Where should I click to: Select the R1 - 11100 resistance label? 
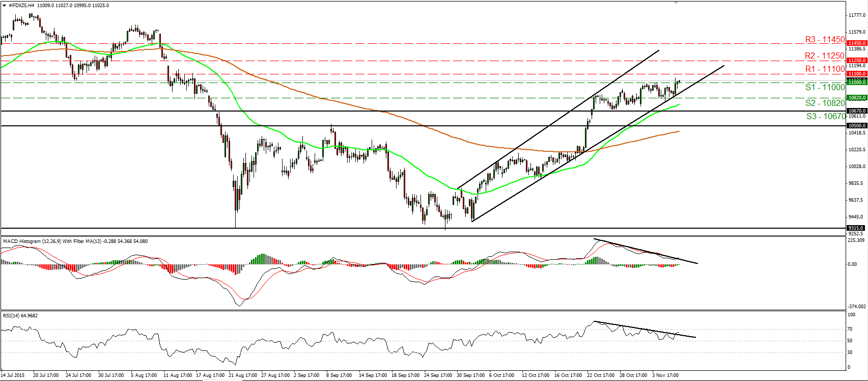tap(825, 69)
